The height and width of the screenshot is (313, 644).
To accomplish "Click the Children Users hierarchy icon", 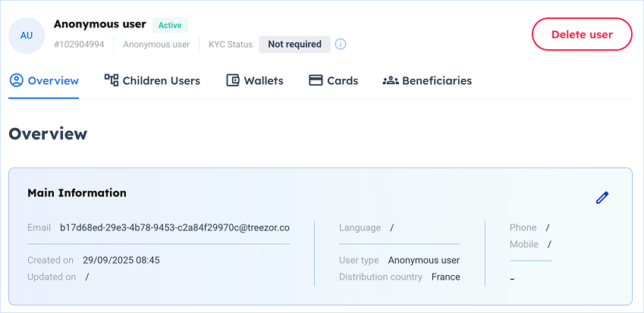I will (112, 80).
